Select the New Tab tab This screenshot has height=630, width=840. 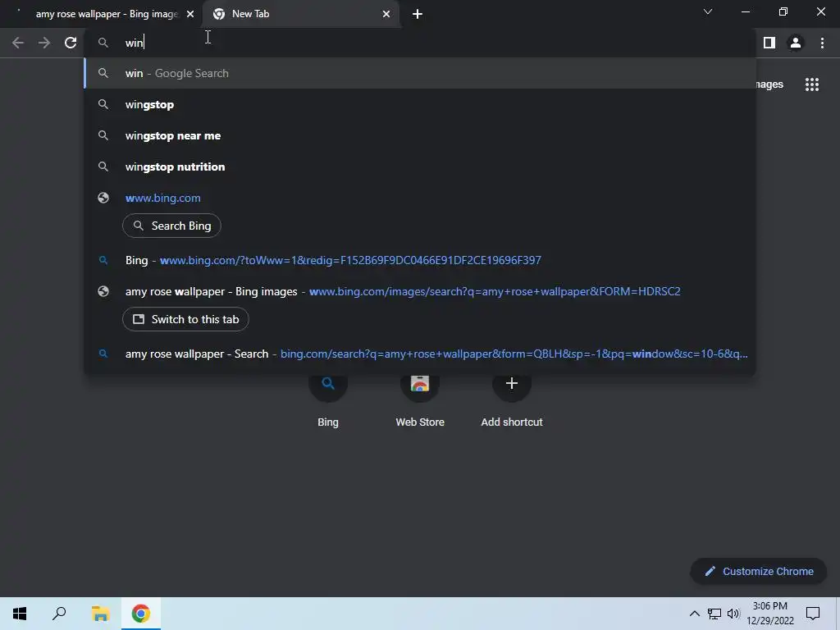[x=300, y=14]
